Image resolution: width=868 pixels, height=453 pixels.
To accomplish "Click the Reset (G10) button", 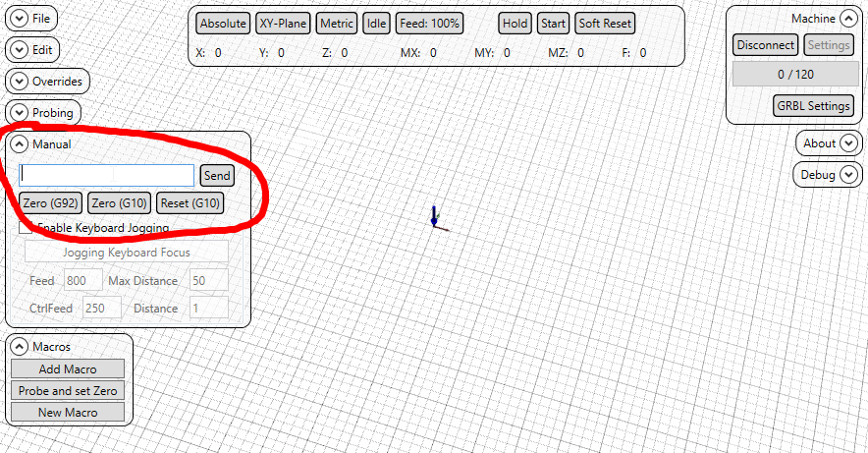I will (190, 203).
